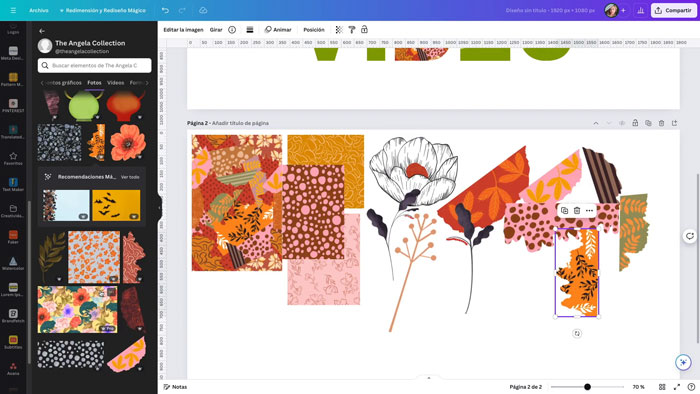Click Editar la imagen

pyautogui.click(x=183, y=29)
